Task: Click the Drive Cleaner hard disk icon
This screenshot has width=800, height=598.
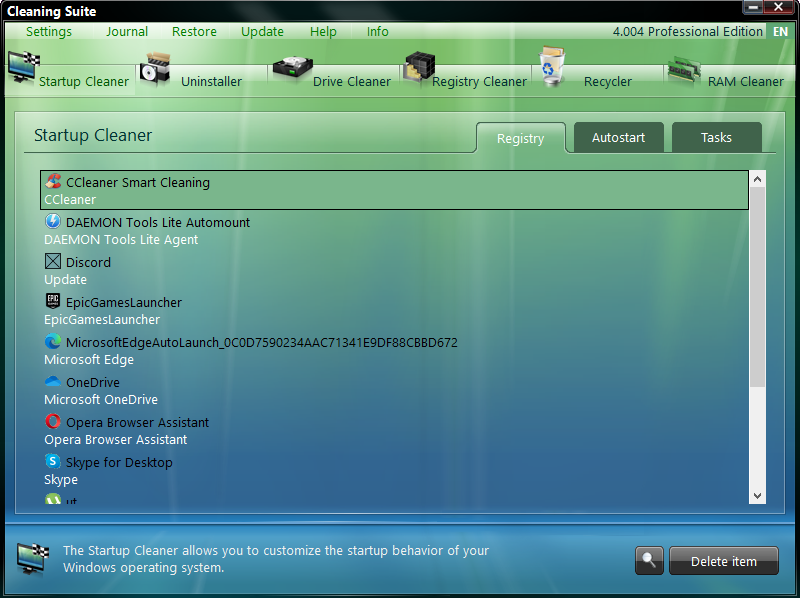Action: pyautogui.click(x=292, y=68)
